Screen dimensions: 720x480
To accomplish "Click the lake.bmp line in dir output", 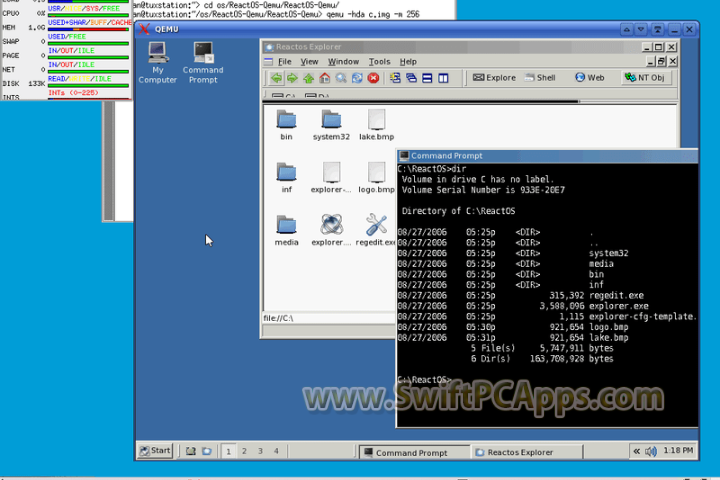I will (x=513, y=338).
